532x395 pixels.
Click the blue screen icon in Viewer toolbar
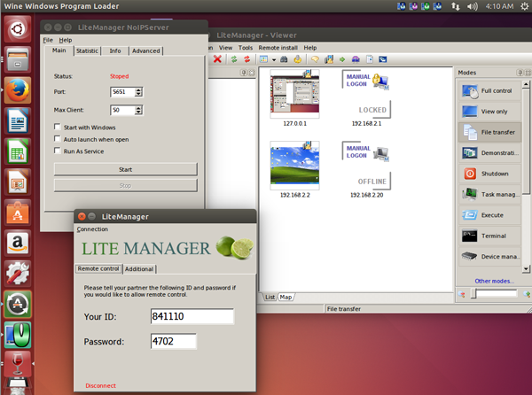coord(383,59)
